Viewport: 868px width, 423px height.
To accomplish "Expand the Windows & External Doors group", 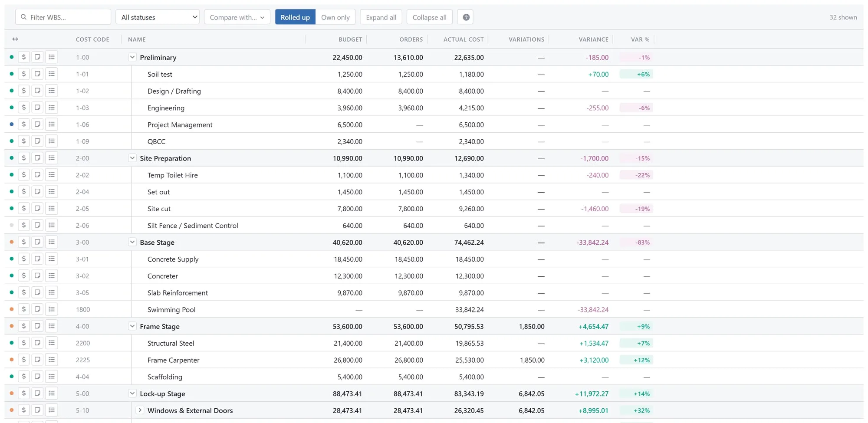I will pyautogui.click(x=140, y=410).
